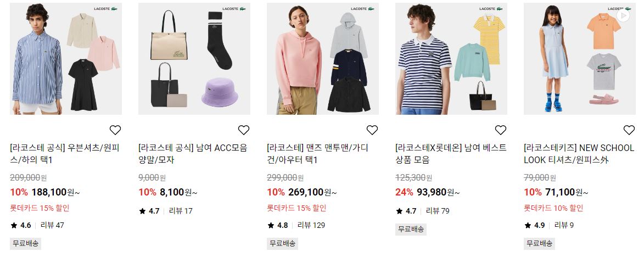
Task: Click the 188,100원 discounted price
Action: point(55,192)
